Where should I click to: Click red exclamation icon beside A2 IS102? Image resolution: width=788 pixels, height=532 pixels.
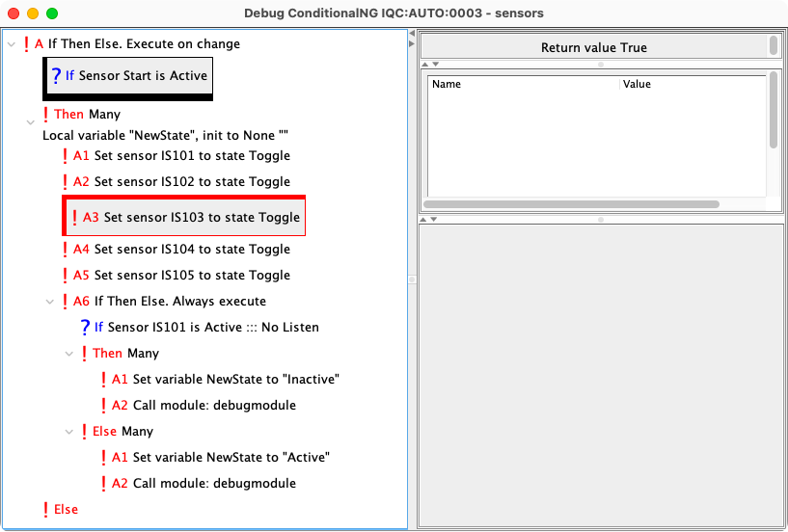tap(65, 181)
